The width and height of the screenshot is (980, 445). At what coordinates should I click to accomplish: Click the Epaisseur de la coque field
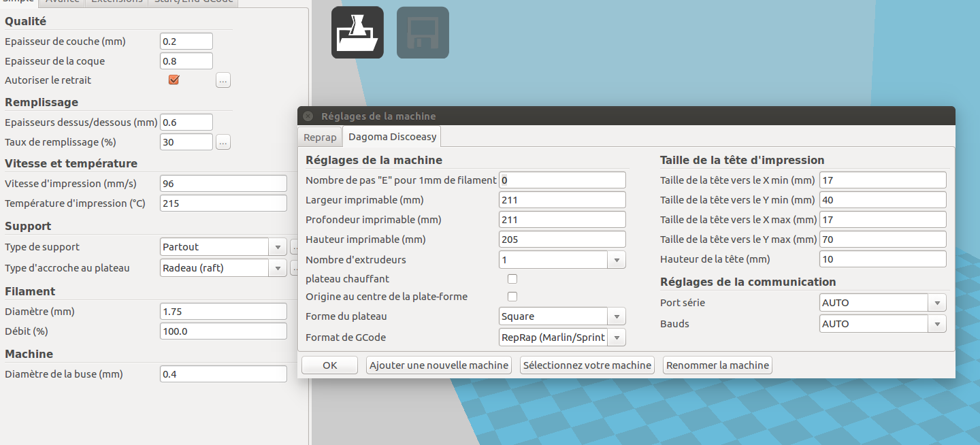tap(186, 61)
